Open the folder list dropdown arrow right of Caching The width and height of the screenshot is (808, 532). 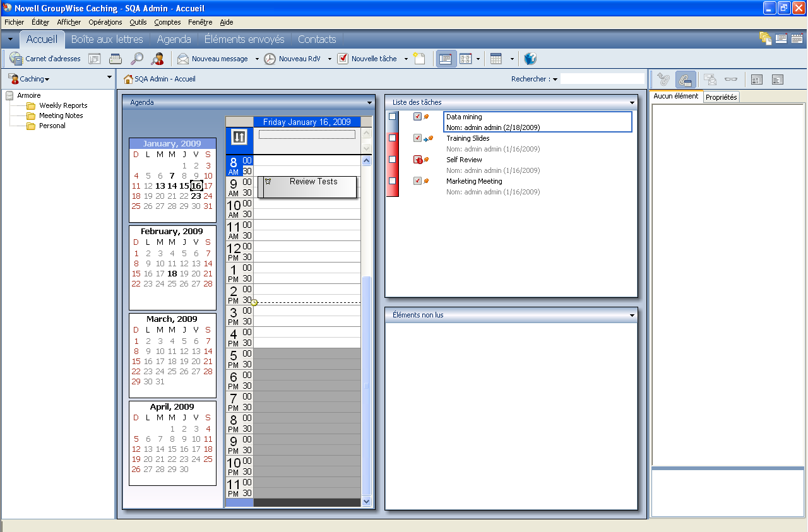tap(109, 77)
